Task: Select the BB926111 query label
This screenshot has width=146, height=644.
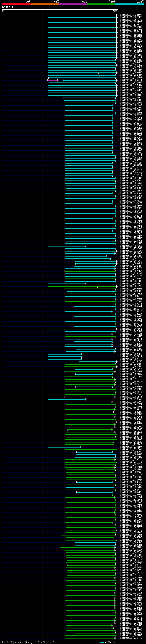Action: pos(8,7)
